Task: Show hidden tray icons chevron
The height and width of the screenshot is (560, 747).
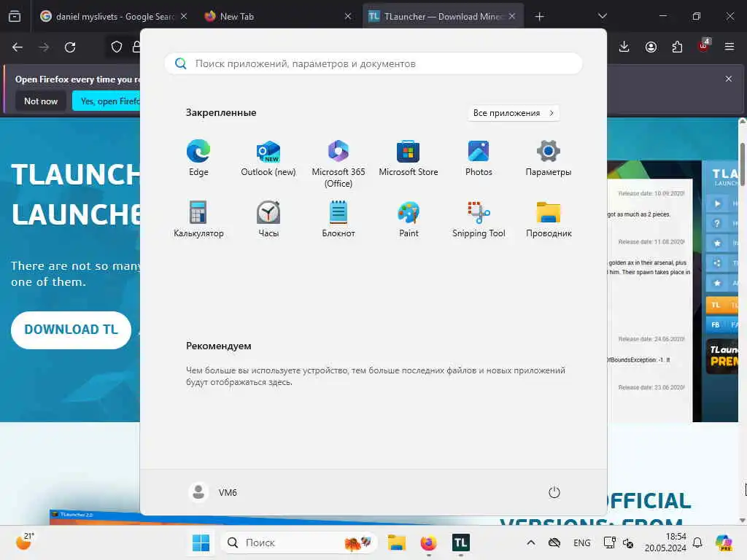Action: coord(531,542)
